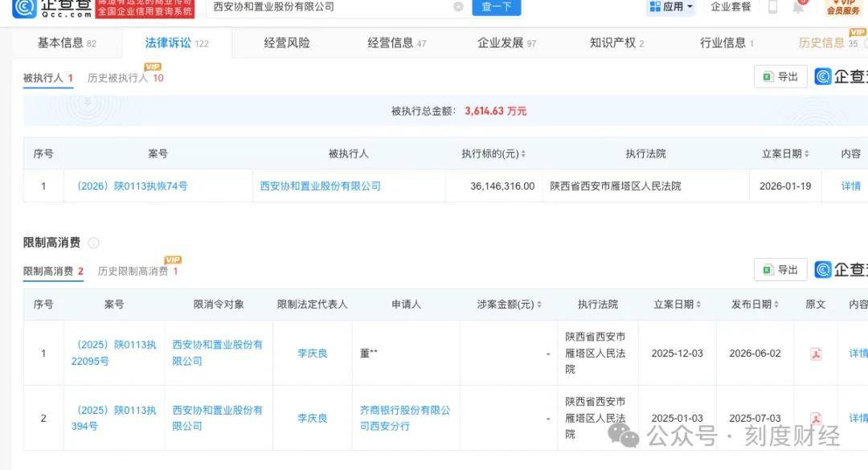
Task: Click date 2025-12-03
Action: [677, 354]
